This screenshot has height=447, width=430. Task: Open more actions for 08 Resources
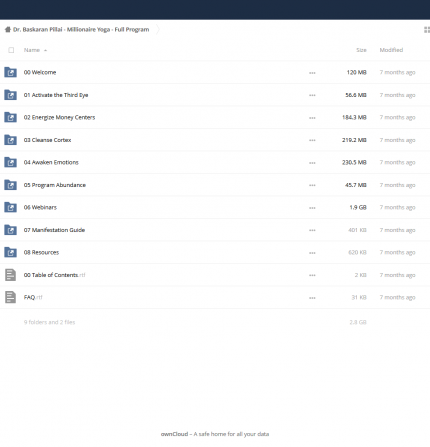point(312,253)
